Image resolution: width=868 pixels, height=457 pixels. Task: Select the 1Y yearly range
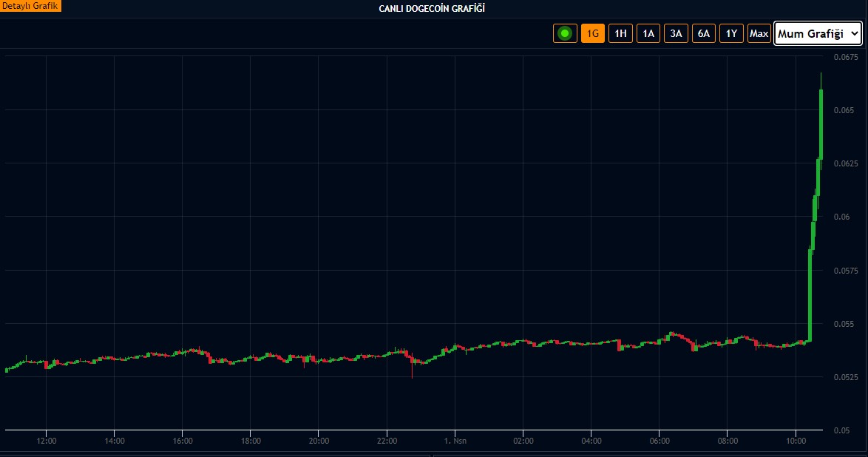(x=731, y=33)
